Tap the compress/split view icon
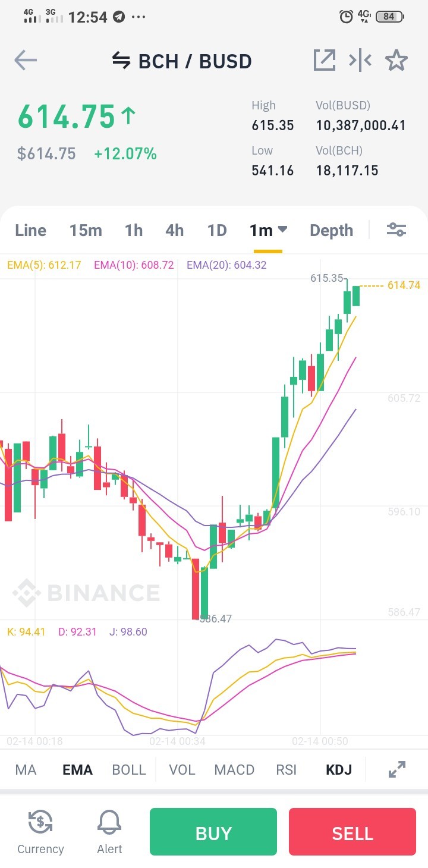Screen dimensions: 428x868 tap(360, 60)
